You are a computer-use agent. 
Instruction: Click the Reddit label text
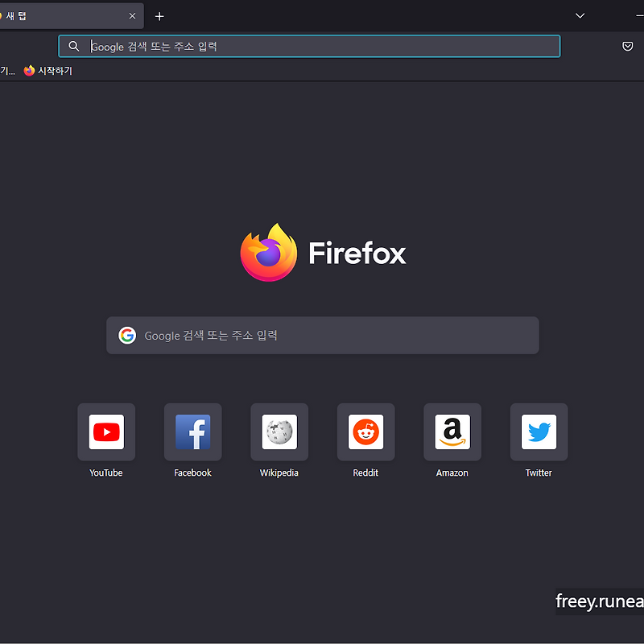coord(365,473)
